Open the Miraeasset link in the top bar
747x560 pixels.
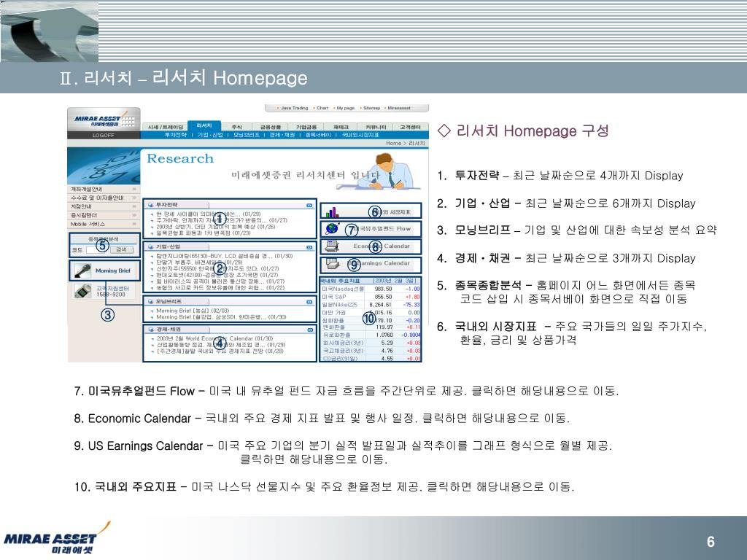[x=399, y=108]
